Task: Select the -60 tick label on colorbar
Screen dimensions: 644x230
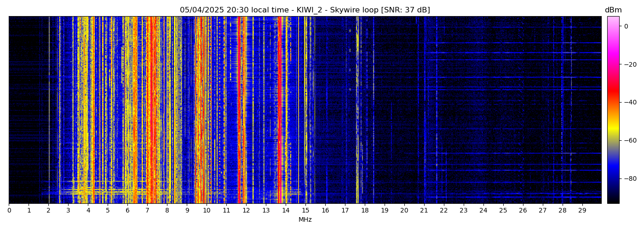Action: tap(629, 140)
